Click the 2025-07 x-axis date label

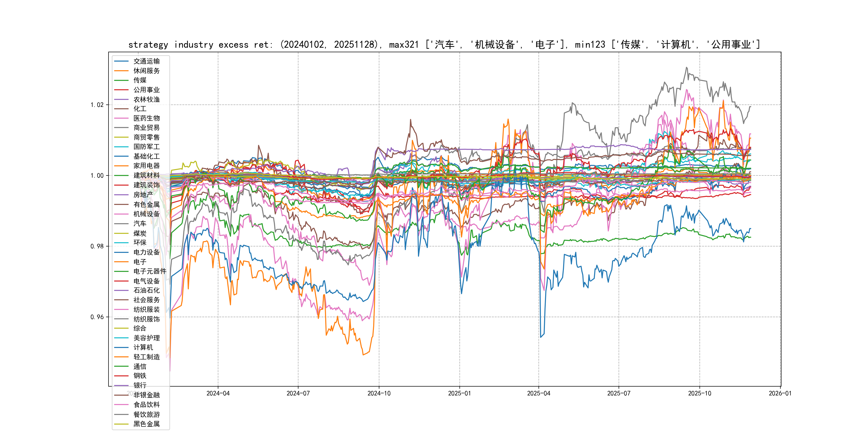point(619,394)
